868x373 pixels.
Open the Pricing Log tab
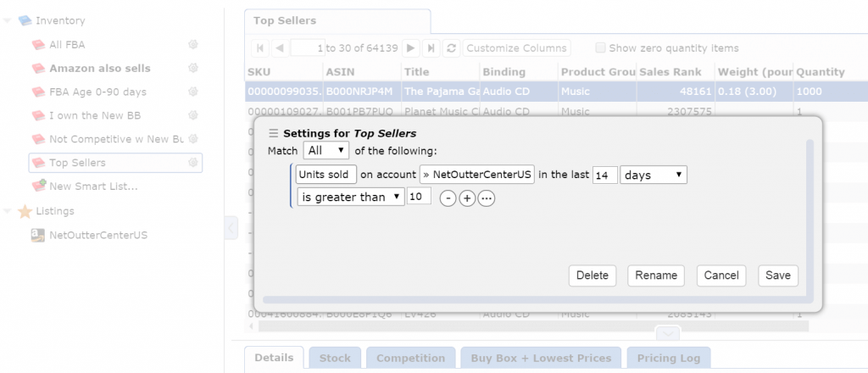point(670,358)
